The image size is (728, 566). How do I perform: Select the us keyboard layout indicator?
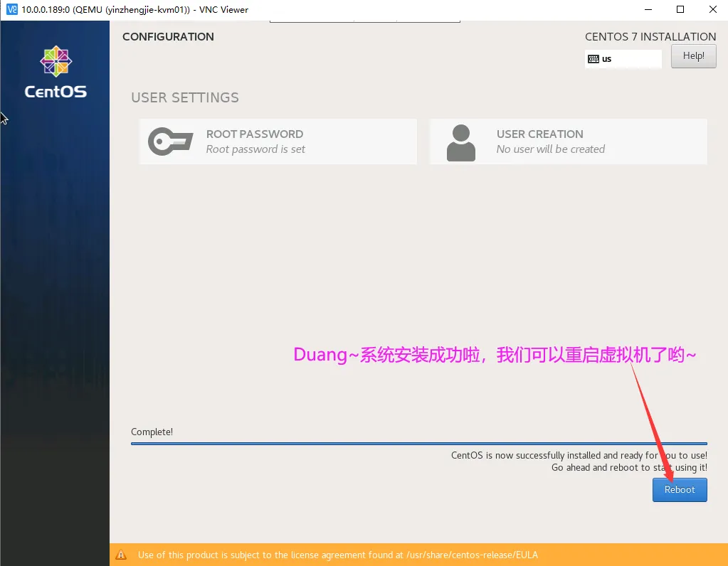[x=623, y=59]
